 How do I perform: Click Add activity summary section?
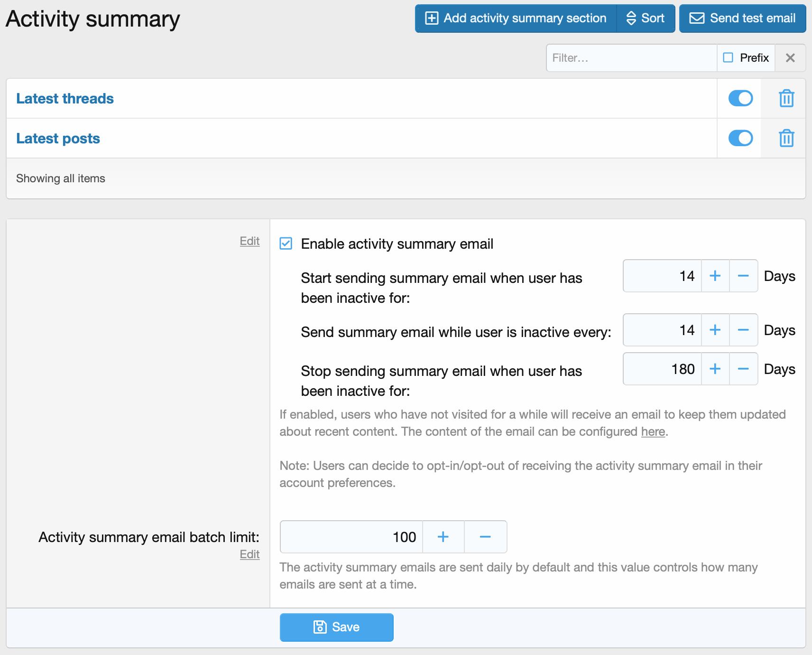click(516, 19)
